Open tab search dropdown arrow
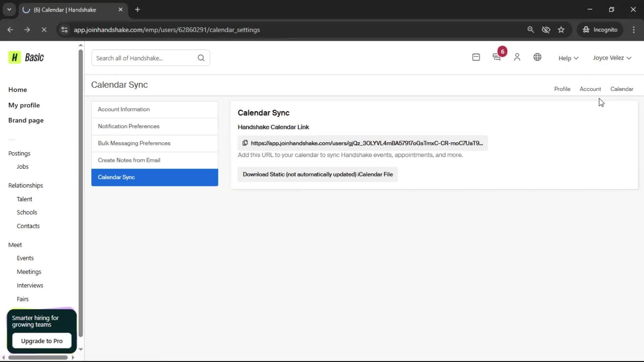The width and height of the screenshot is (644, 362). coord(9,10)
